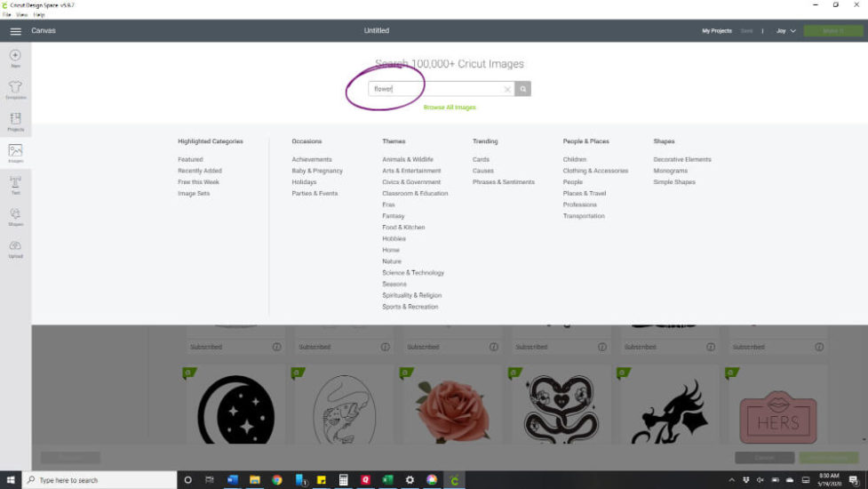Select Science & Technology theme
868x489 pixels.
(413, 273)
